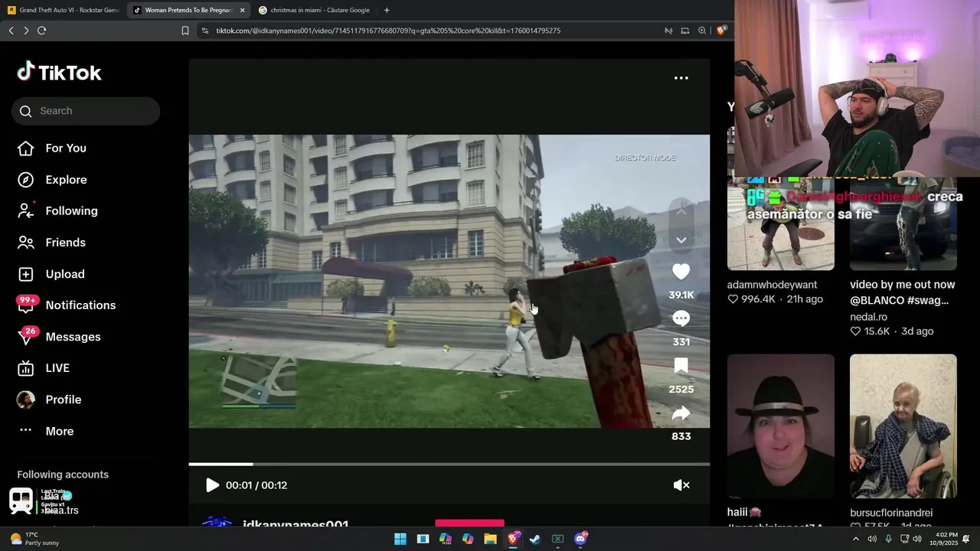Close the Woman Pretends To Be Pregnant tab

(x=242, y=10)
